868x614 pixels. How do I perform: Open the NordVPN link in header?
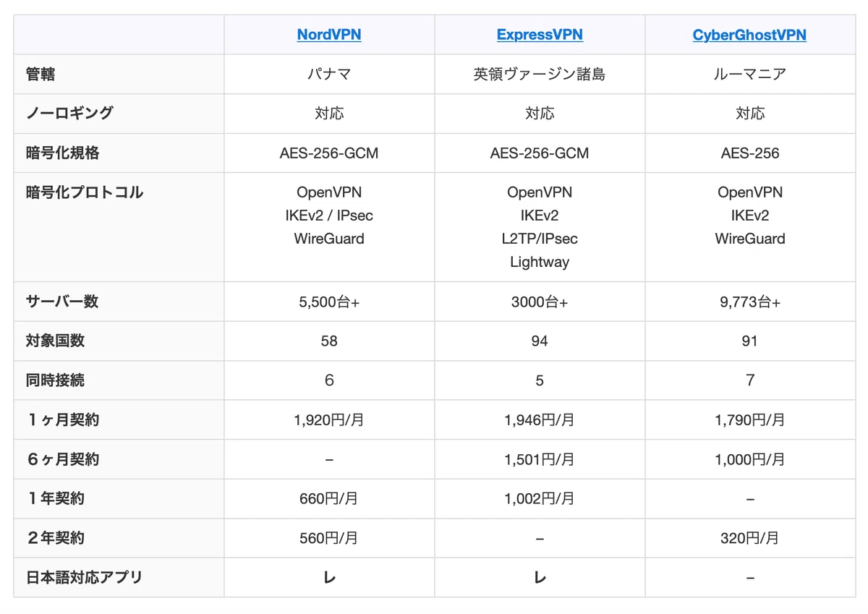coord(329,35)
